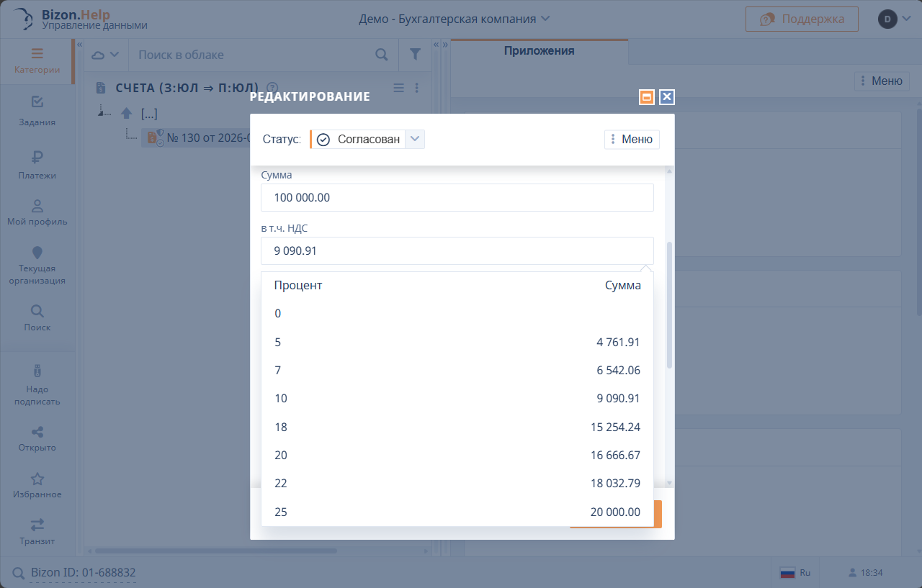The width and height of the screenshot is (922, 588).
Task: Click the Поддержка support button
Action: point(802,19)
